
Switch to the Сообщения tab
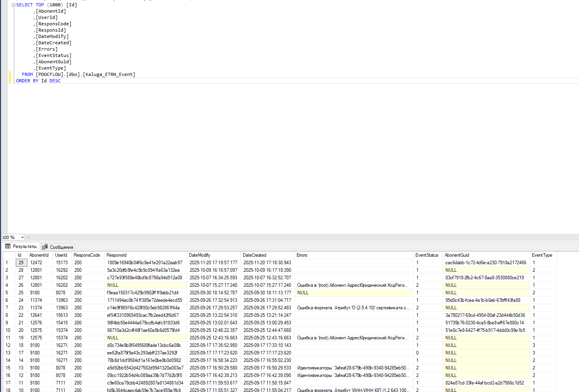click(58, 247)
